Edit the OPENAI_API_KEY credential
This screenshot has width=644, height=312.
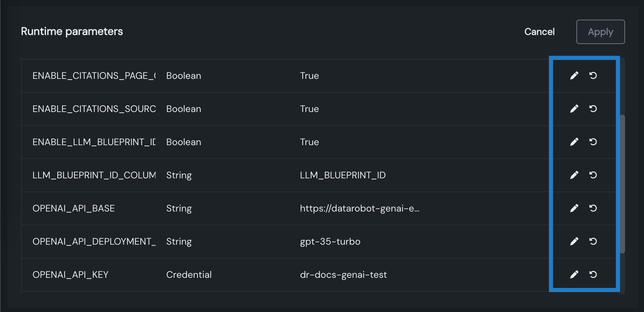(x=574, y=274)
